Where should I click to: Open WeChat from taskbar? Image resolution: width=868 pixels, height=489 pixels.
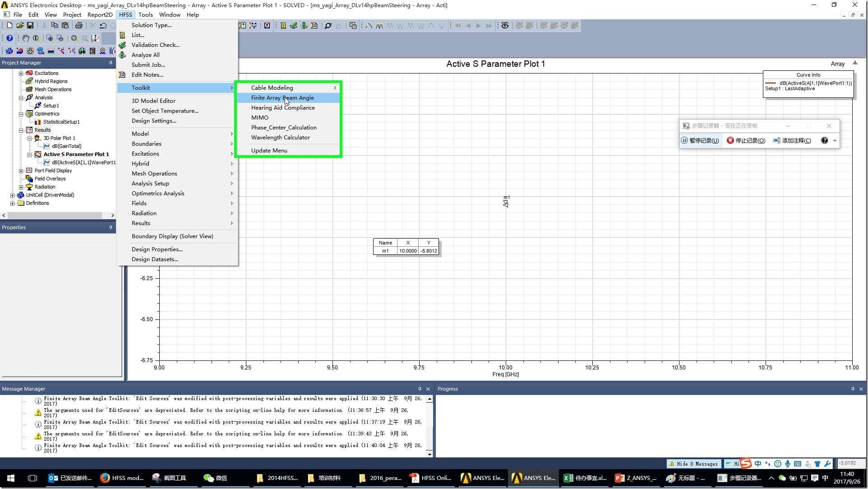[x=216, y=478]
